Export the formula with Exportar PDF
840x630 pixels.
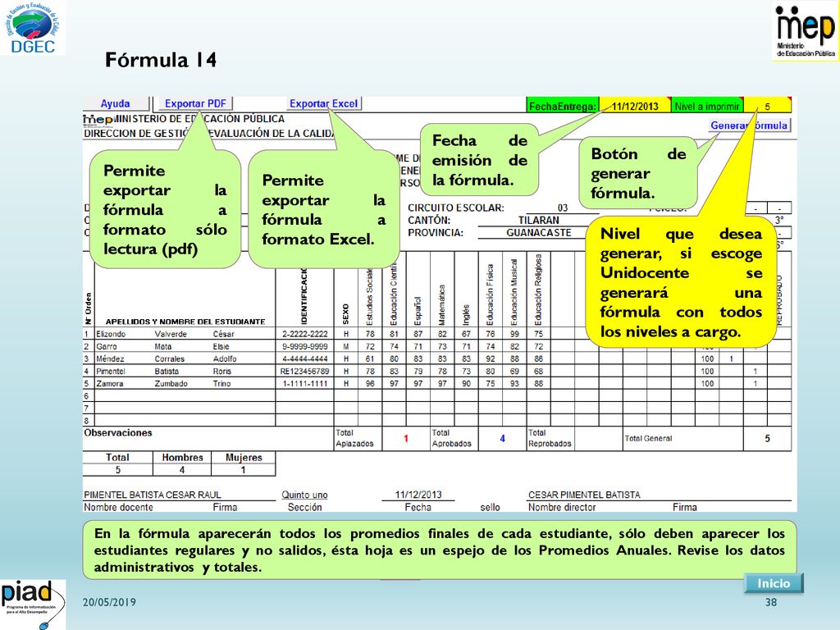click(x=195, y=103)
